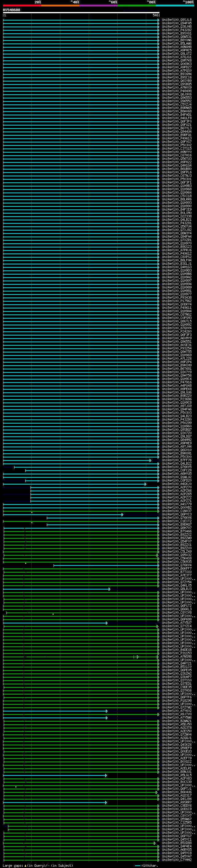This screenshot has width=197, height=868.
Task: Click the UniRef100_Q76KV5 label
Action: pos(176,467)
